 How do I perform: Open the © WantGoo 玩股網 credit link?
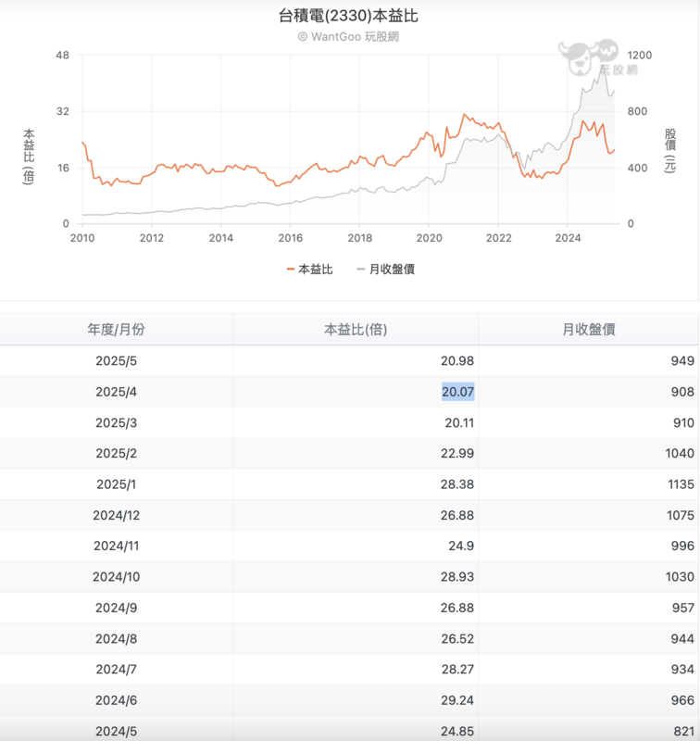tap(349, 36)
